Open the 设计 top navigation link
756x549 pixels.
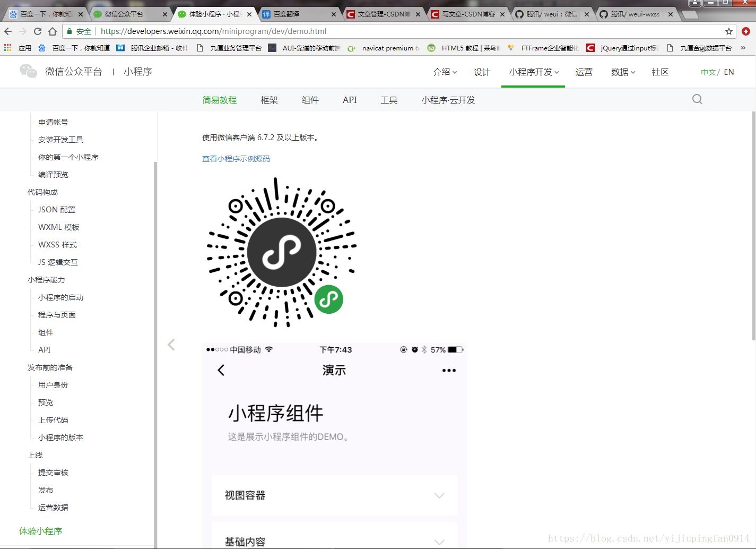point(482,72)
